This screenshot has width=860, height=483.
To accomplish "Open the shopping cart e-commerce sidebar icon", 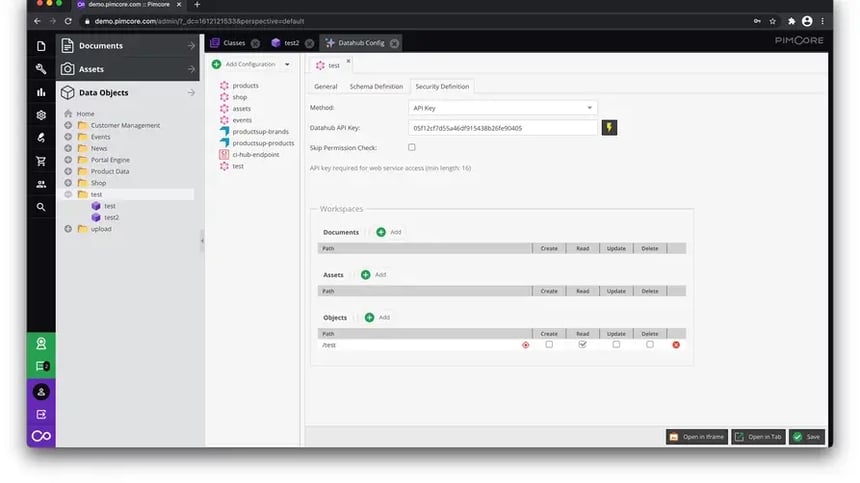I will [41, 161].
